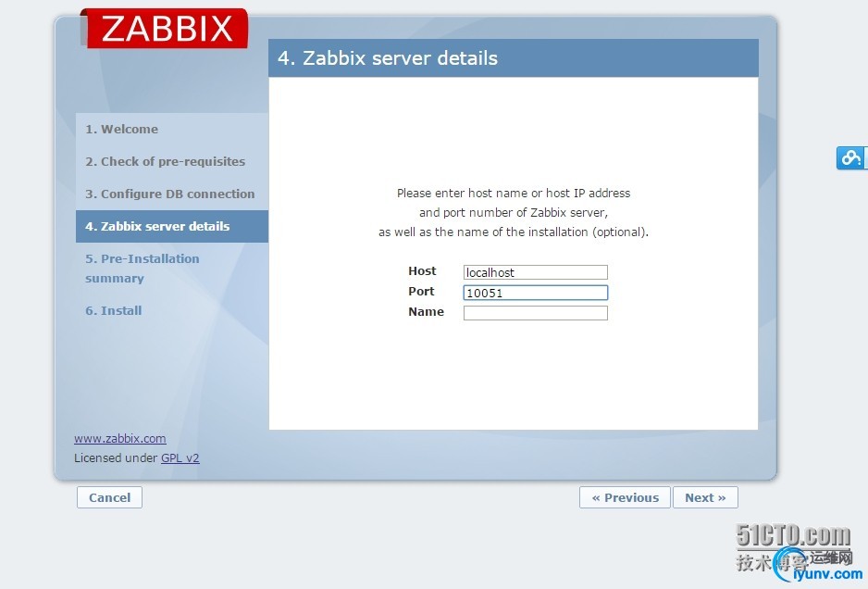Screen dimensions: 868x589
Task: Click the "name of the installation (optional)" line
Action: 514,232
